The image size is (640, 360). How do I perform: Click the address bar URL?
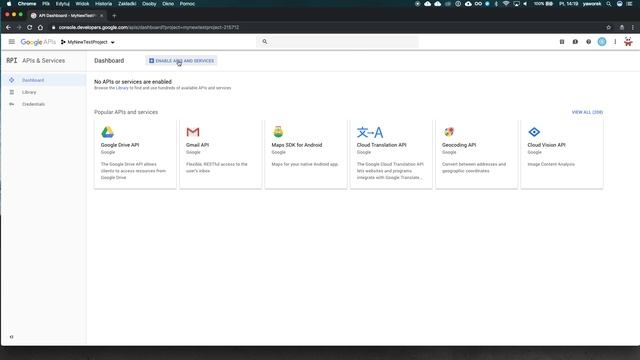[x=149, y=27]
